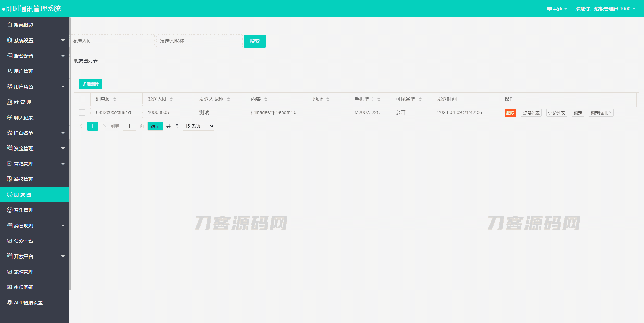This screenshot has height=323, width=644.
Task: Click the 搜索 search button
Action: [255, 41]
